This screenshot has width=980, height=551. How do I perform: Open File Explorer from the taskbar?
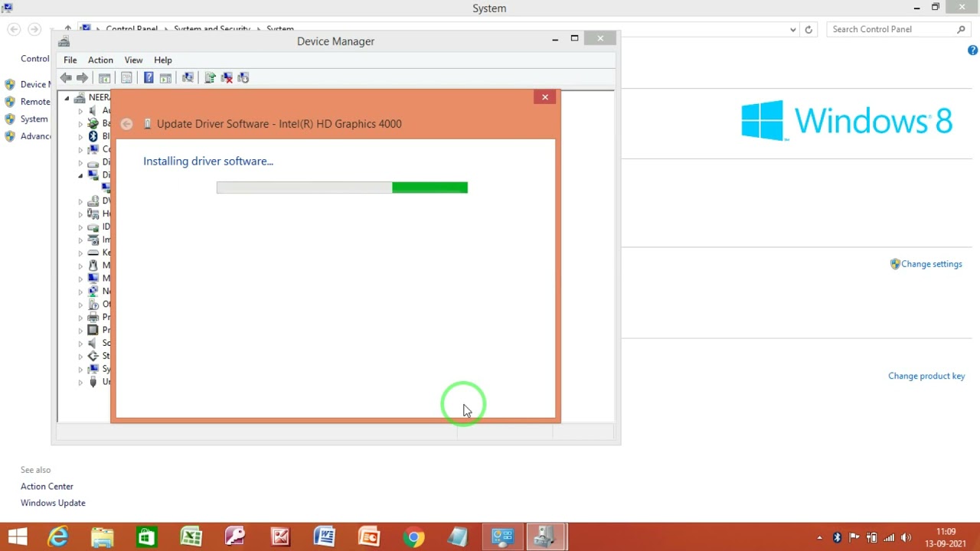pyautogui.click(x=103, y=537)
